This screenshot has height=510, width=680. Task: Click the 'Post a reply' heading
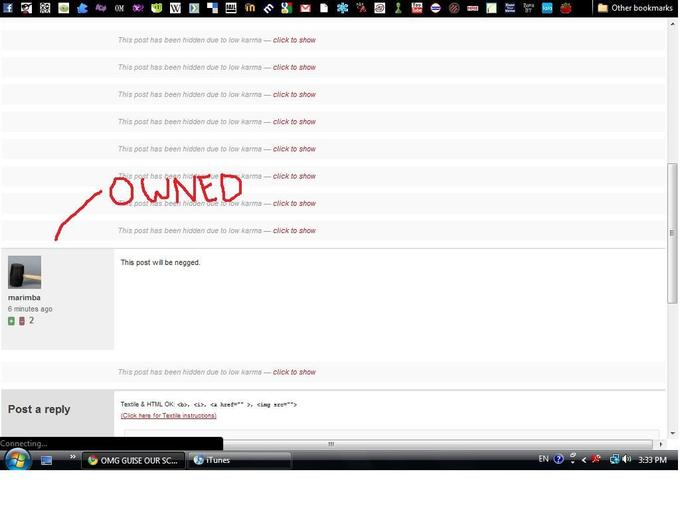(x=39, y=409)
